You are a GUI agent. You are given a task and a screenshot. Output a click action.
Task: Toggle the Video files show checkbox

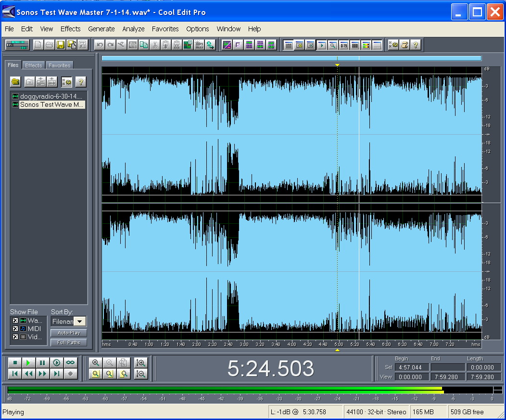pos(15,337)
